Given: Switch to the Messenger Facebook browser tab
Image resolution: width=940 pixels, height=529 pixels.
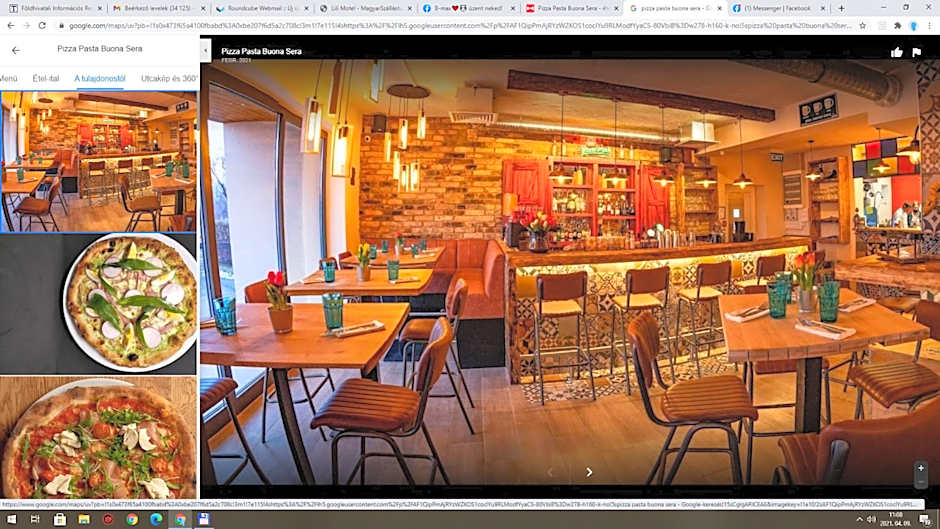Looking at the screenshot, I should [x=775, y=8].
